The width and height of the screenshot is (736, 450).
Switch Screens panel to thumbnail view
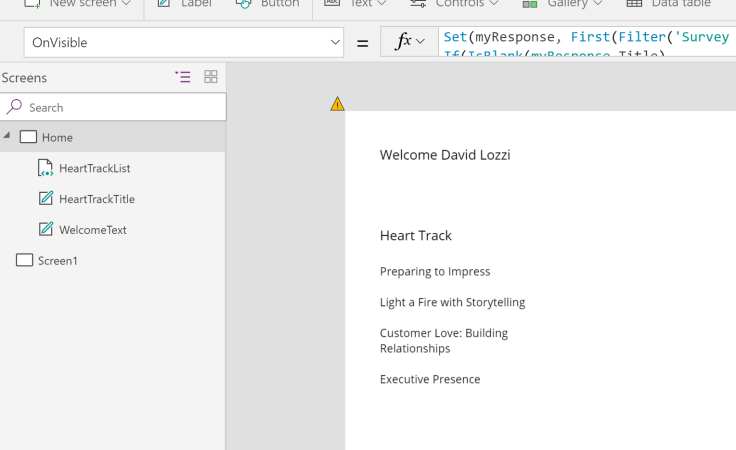211,76
